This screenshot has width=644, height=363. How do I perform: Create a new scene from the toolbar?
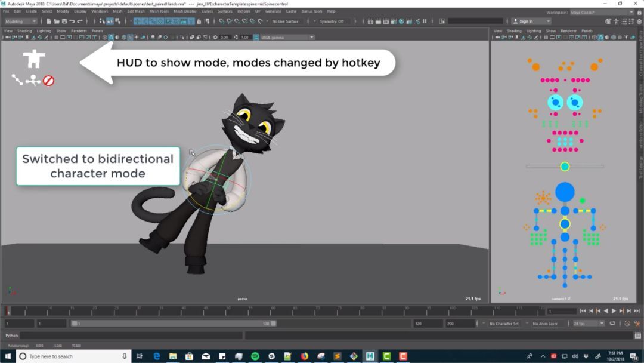pyautogui.click(x=48, y=21)
